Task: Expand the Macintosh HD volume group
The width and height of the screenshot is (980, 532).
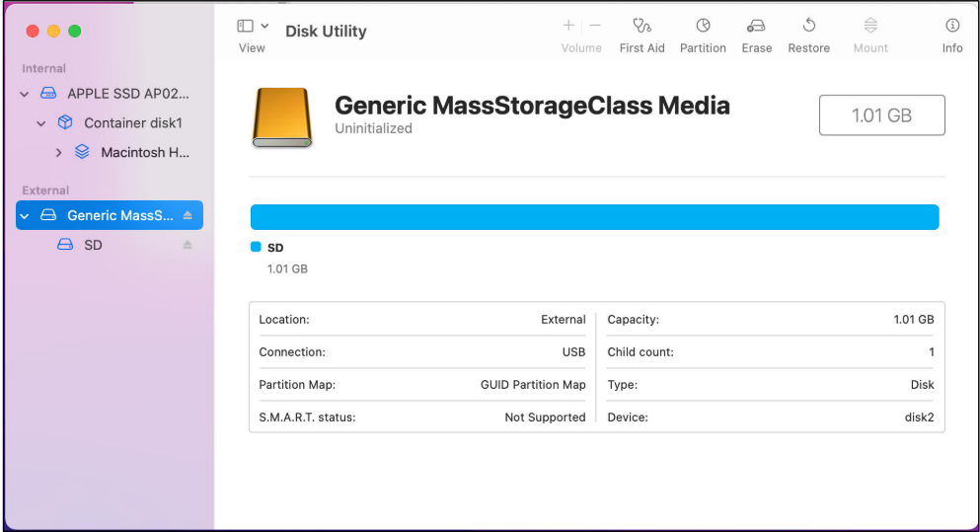Action: (59, 153)
